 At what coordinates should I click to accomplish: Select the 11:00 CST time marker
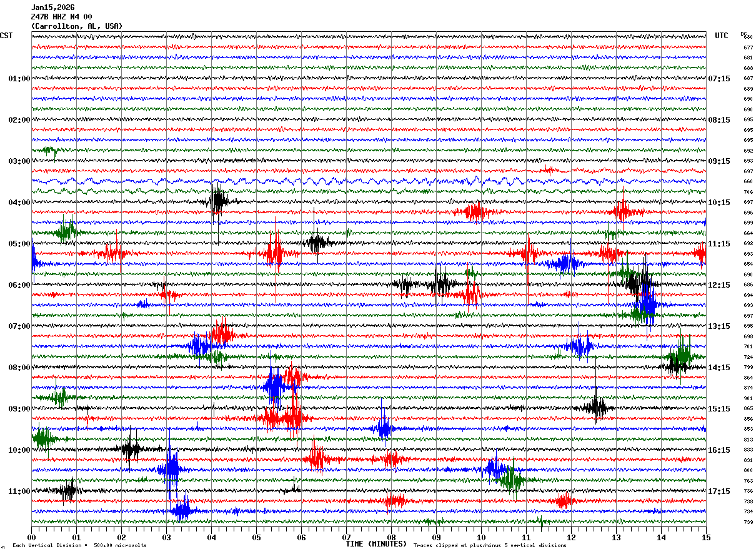point(19,491)
